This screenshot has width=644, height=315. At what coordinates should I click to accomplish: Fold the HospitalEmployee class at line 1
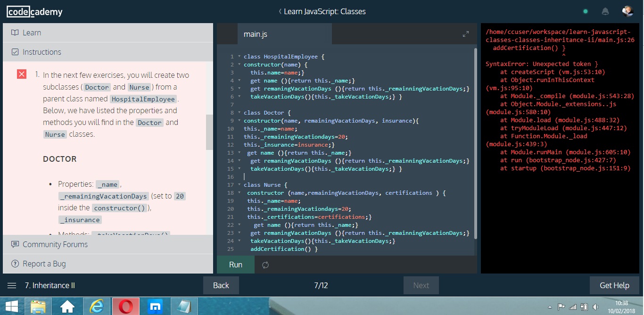[239, 57]
